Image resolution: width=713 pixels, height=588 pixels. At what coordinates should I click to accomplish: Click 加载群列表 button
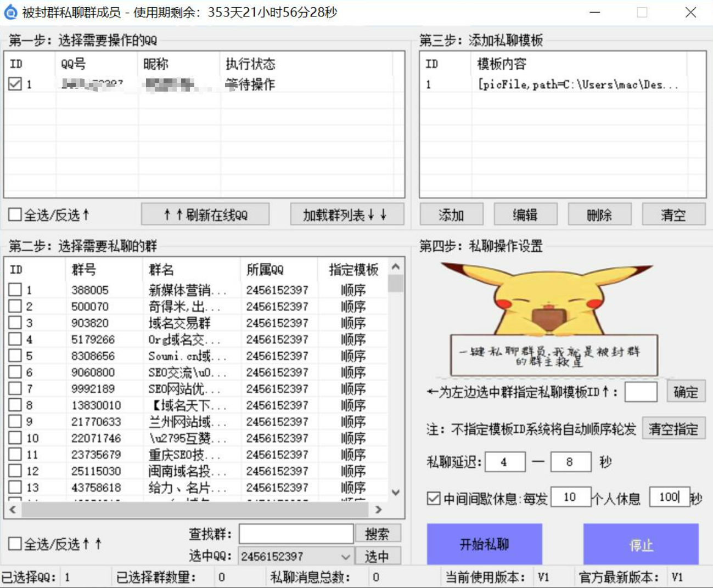point(346,215)
